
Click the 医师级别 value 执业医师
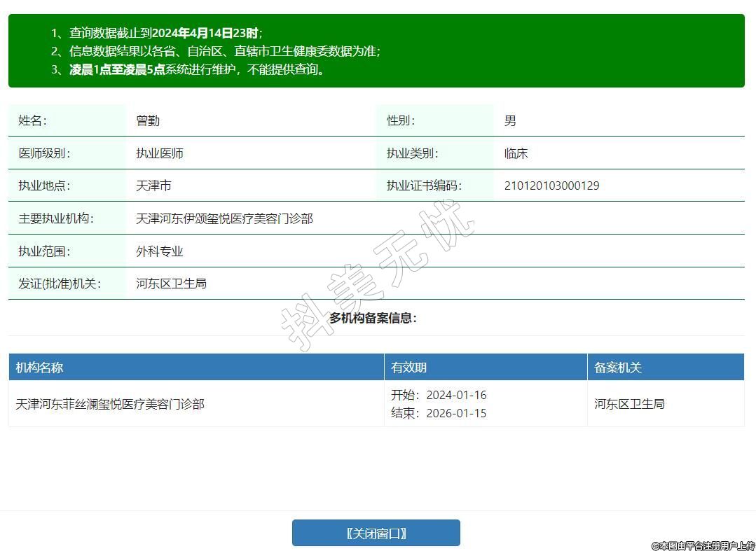click(x=160, y=153)
